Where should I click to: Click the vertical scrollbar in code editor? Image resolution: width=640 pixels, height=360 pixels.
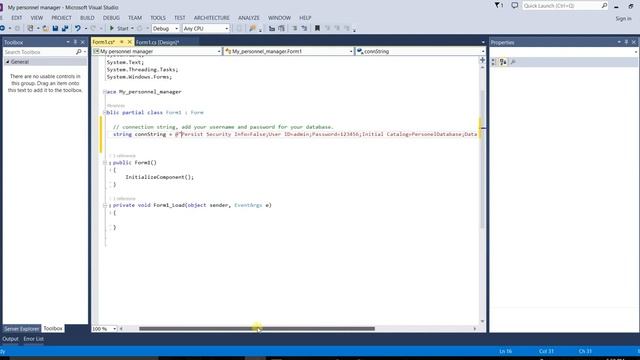pyautogui.click(x=482, y=159)
